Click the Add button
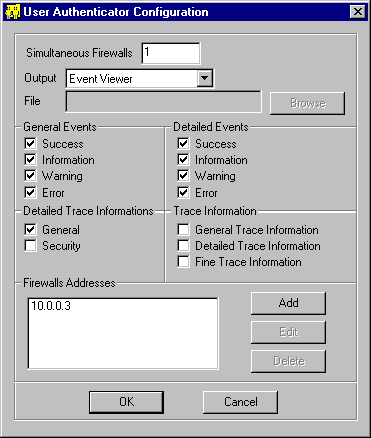Image resolution: width=371 pixels, height=438 pixels. click(x=288, y=303)
